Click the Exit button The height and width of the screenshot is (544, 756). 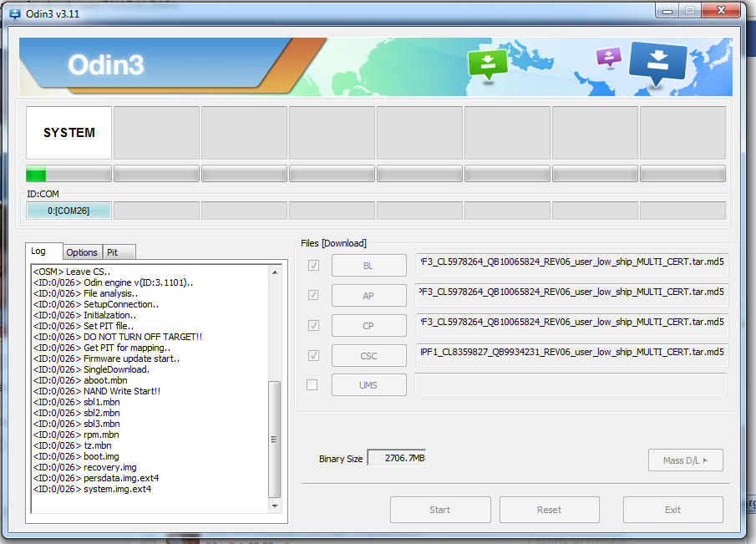point(673,510)
